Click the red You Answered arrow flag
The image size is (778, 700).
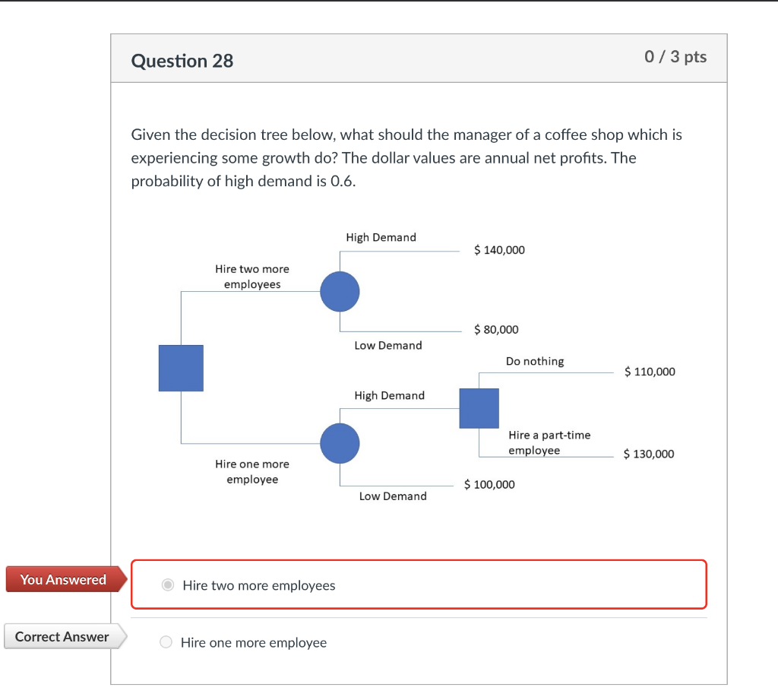(x=61, y=579)
